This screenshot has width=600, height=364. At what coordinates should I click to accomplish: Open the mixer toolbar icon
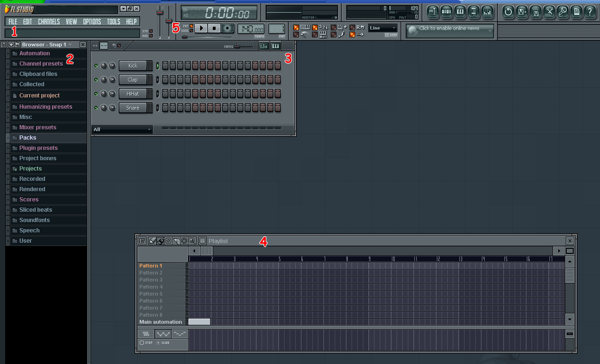[487, 11]
